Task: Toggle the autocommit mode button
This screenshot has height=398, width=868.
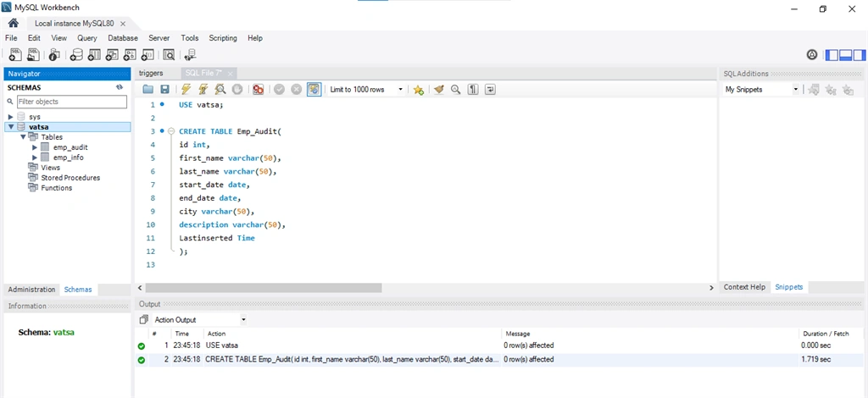Action: tap(314, 90)
